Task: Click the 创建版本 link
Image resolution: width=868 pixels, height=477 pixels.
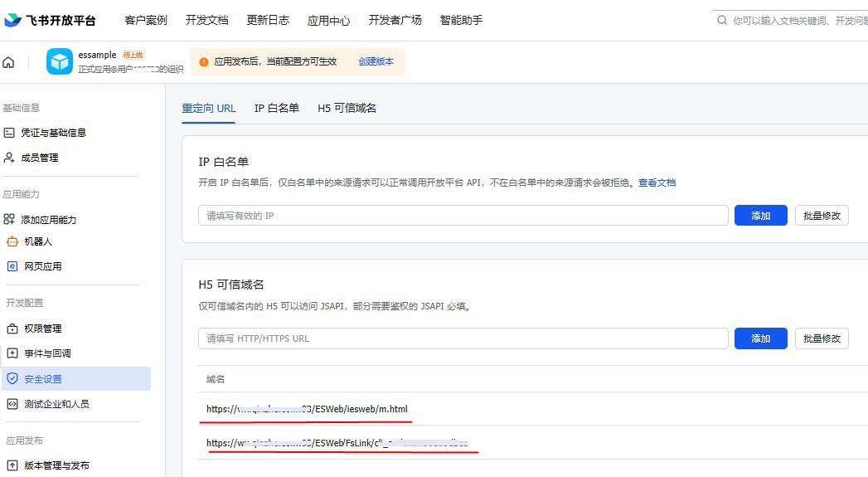Action: pyautogui.click(x=376, y=61)
